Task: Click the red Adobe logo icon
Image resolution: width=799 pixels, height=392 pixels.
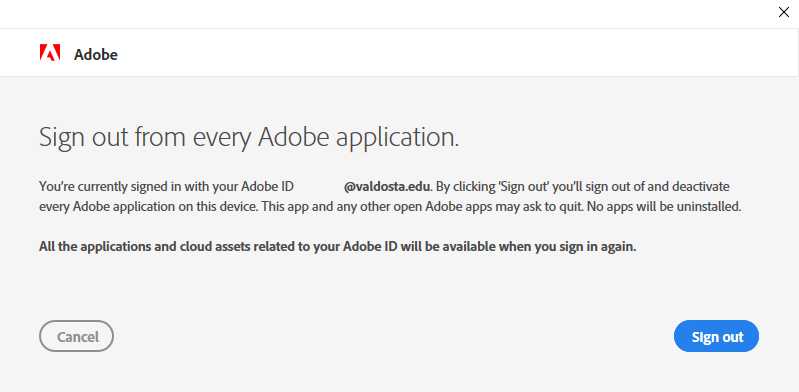Action: (50, 53)
